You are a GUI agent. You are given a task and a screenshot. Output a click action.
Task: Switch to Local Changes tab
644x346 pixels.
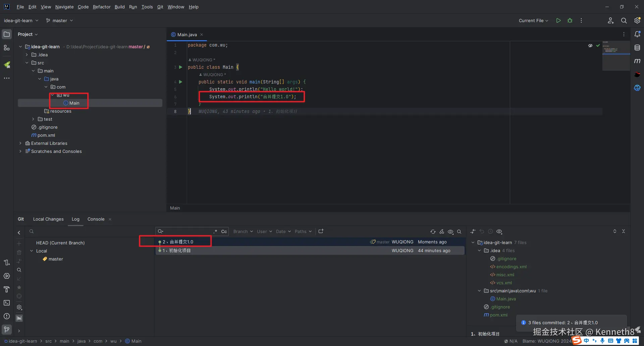click(x=48, y=219)
